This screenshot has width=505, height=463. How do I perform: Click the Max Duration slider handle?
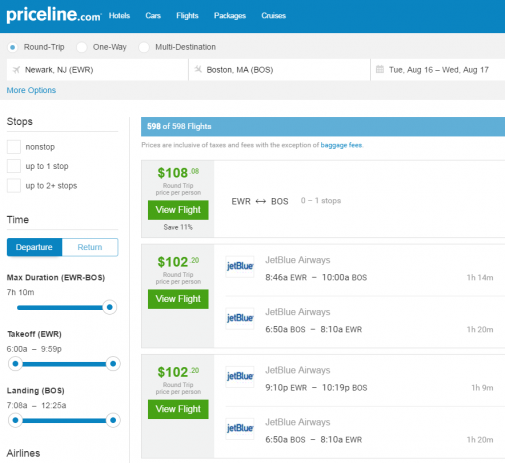click(x=110, y=307)
